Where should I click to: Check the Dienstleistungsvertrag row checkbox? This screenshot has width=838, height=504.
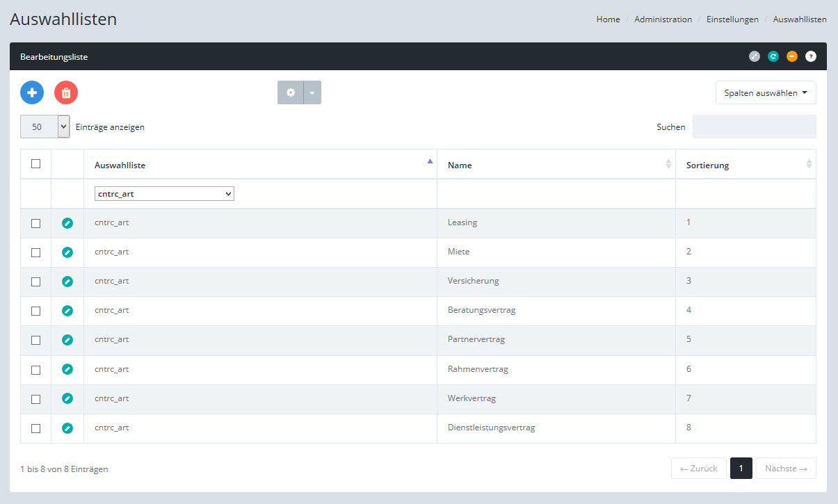pos(36,428)
